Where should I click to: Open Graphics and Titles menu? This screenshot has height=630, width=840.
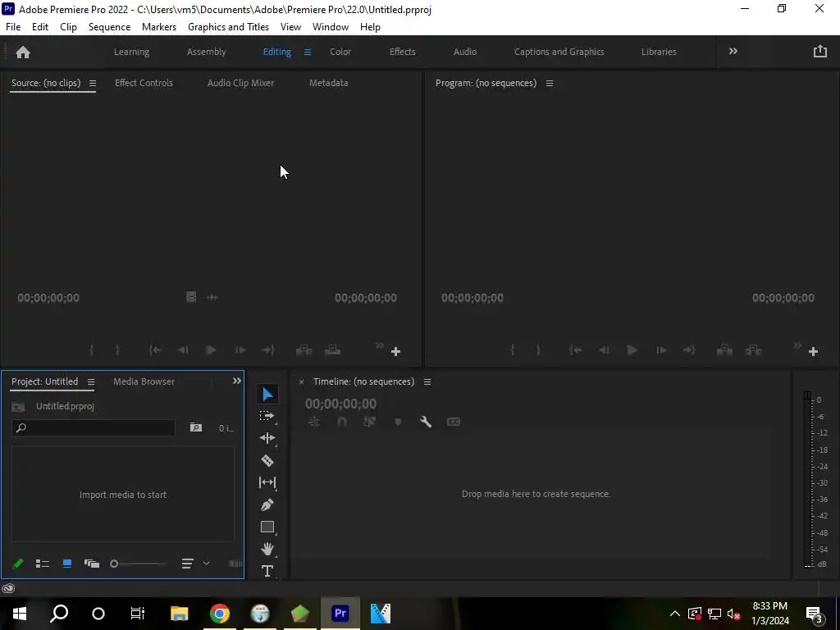228,27
